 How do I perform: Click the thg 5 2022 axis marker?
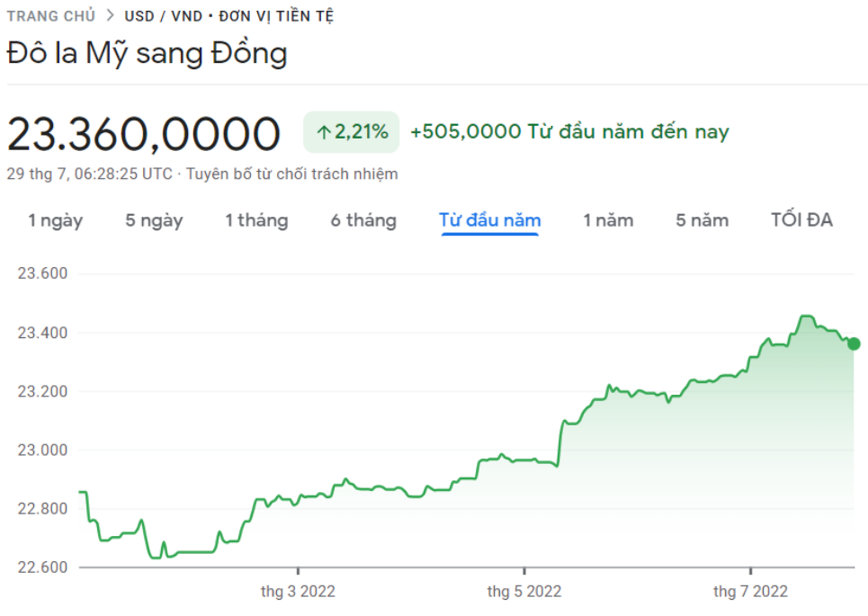point(524,591)
